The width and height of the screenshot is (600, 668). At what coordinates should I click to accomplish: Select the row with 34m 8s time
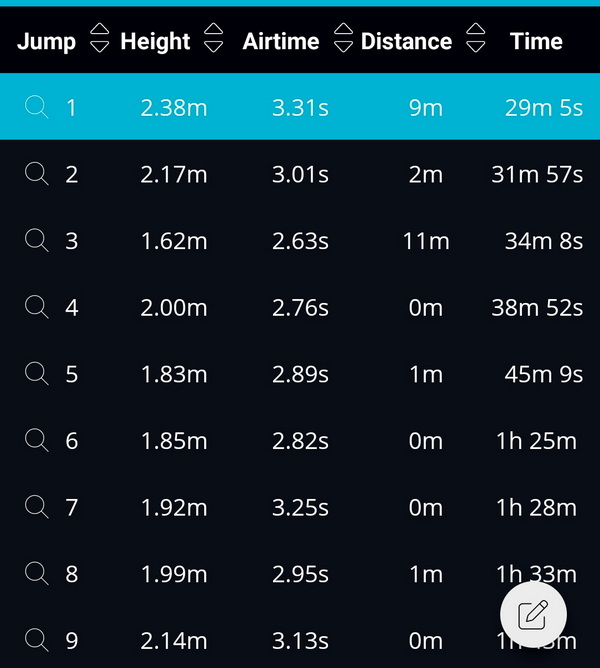pos(300,240)
